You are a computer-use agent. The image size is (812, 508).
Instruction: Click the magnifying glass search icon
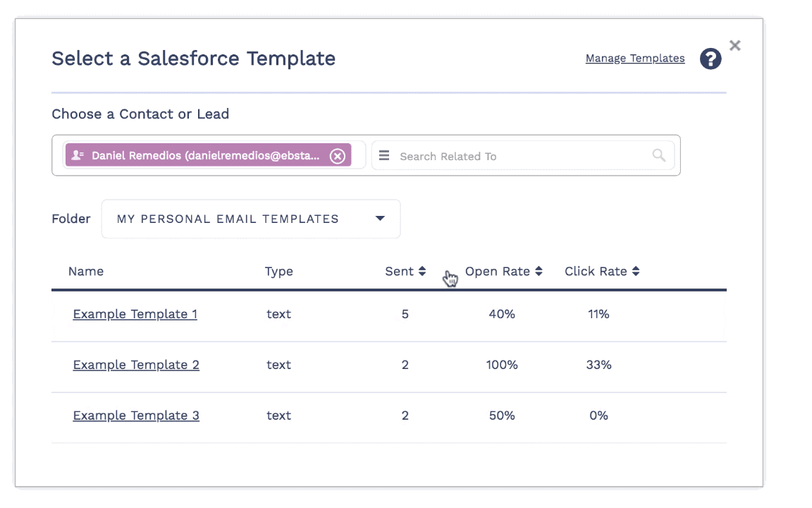click(658, 156)
